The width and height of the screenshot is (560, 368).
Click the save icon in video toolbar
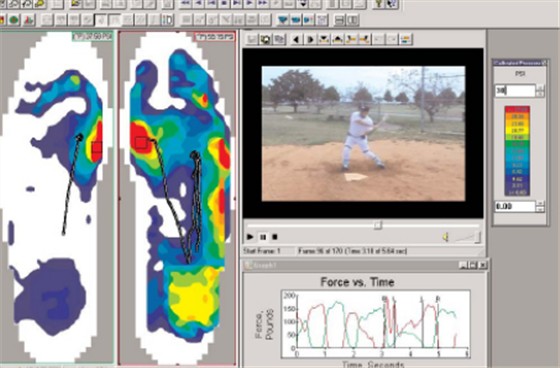pyautogui.click(x=251, y=39)
